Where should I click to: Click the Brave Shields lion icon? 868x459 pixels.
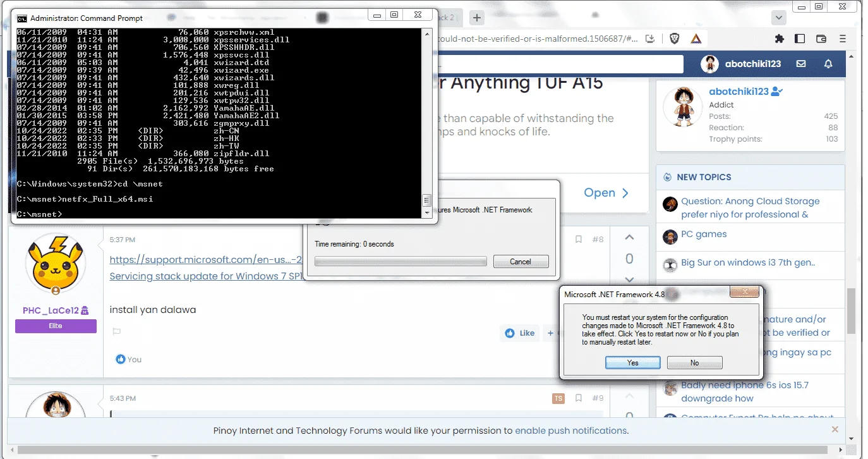(x=674, y=39)
